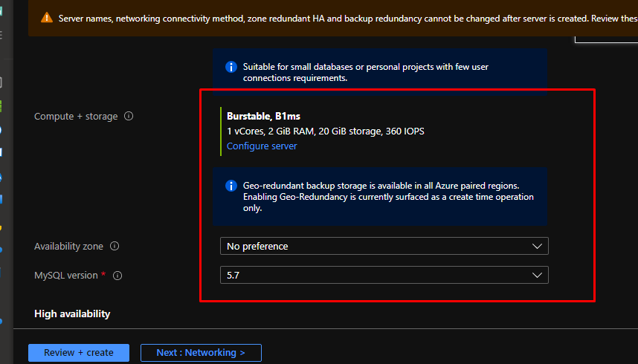Viewport: 638px width, 364px height.
Task: Click the 'Suitable for small databases' description text
Action: click(364, 72)
